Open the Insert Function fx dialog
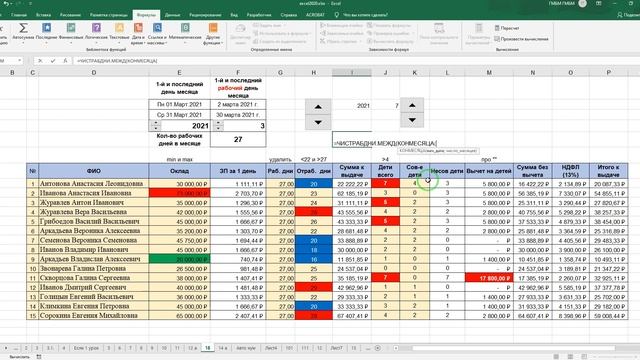 pyautogui.click(x=65, y=61)
